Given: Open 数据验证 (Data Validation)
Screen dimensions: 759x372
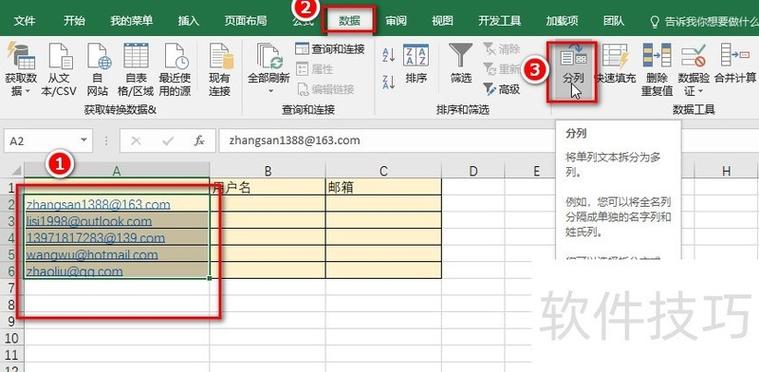Looking at the screenshot, I should [x=693, y=70].
